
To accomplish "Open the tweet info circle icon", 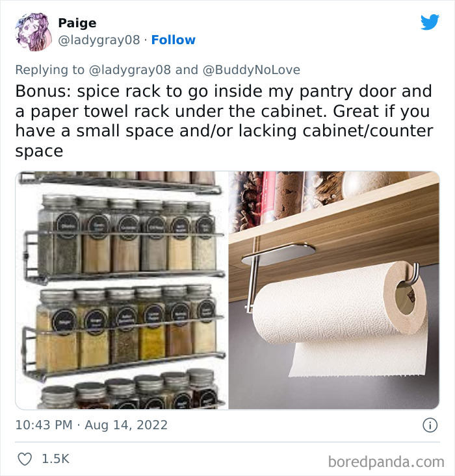I will coord(430,425).
